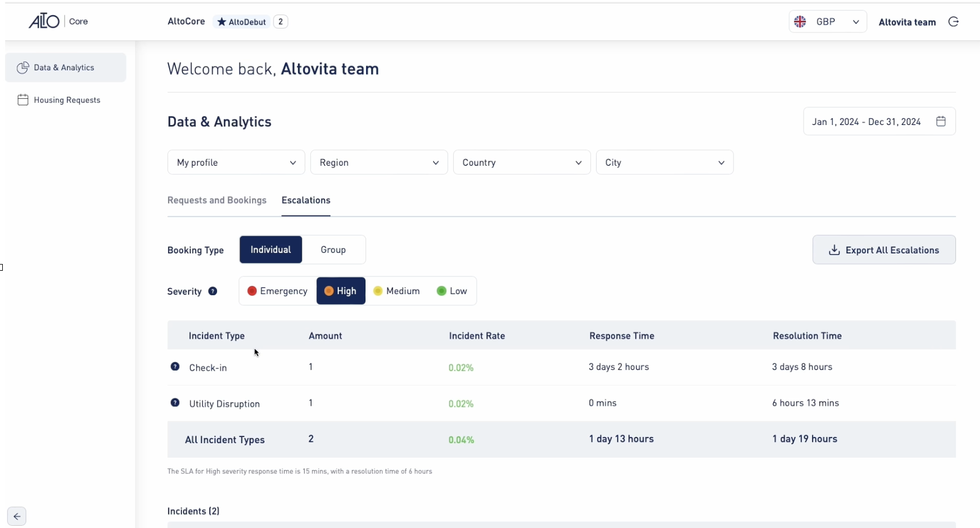
Task: Open the My profile dropdown
Action: coord(236,162)
